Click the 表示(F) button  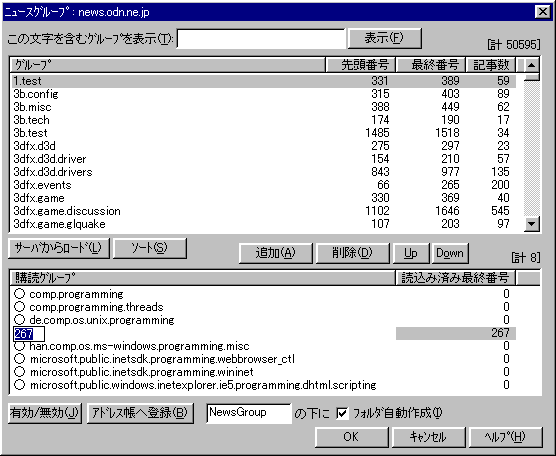tap(385, 38)
